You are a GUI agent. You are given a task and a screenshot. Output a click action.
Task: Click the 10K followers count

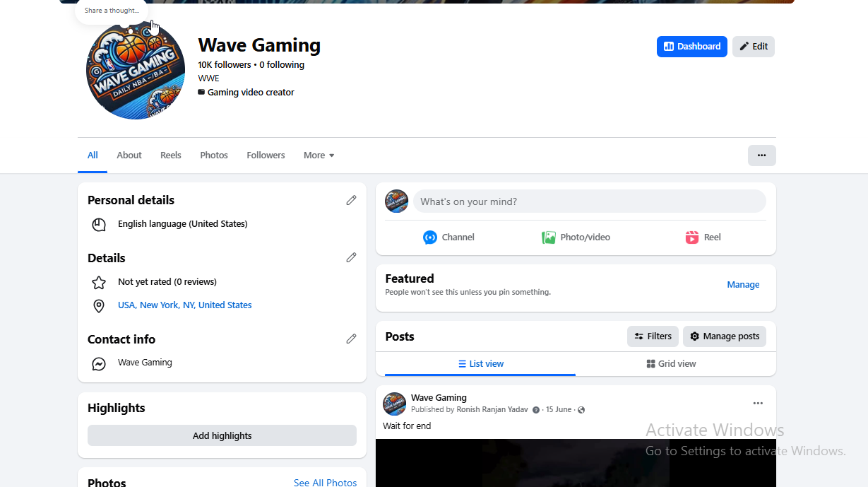pos(225,65)
